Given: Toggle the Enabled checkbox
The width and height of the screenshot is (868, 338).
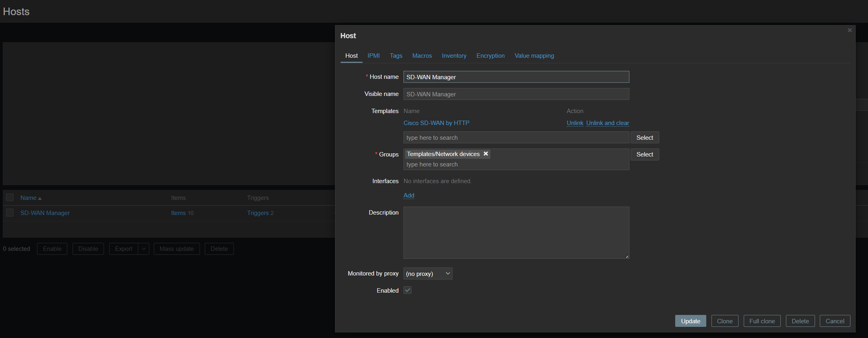Looking at the screenshot, I should click(407, 290).
